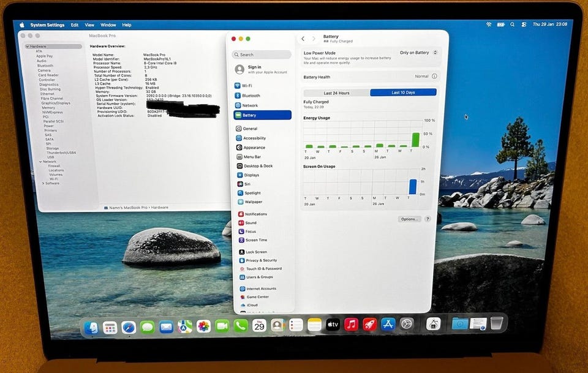Open the Displays settings pane
The height and width of the screenshot is (373, 588).
pyautogui.click(x=251, y=175)
